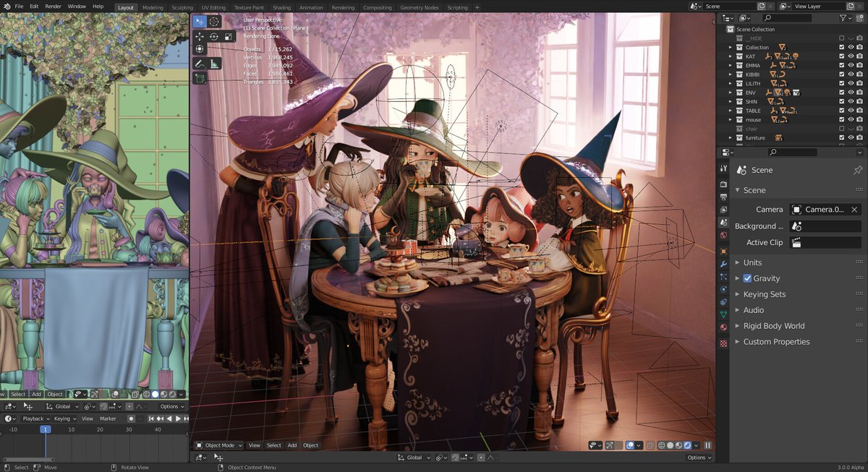Switch to the Sculpting workspace tab

(x=182, y=7)
